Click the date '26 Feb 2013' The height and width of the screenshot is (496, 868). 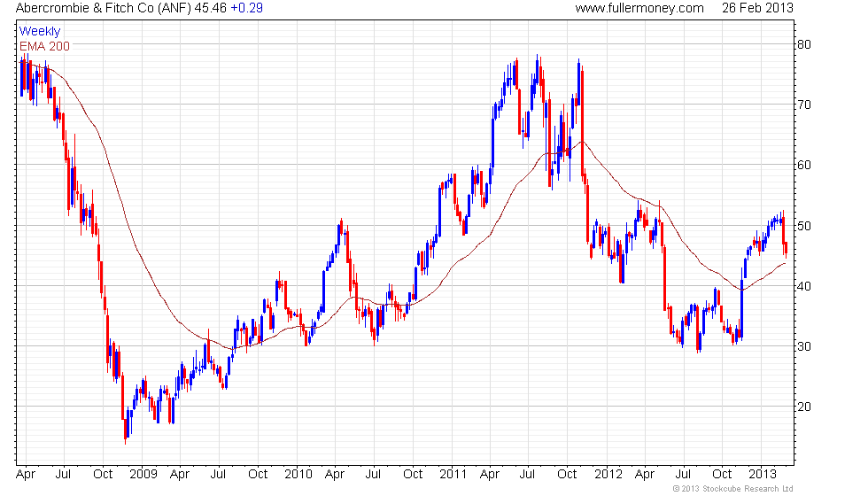coord(757,8)
